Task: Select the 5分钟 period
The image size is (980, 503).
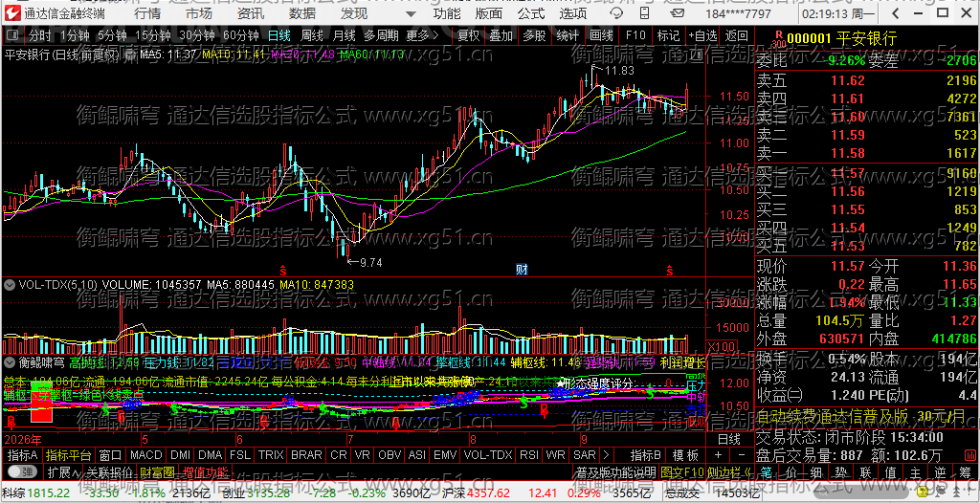Action: coord(112,35)
